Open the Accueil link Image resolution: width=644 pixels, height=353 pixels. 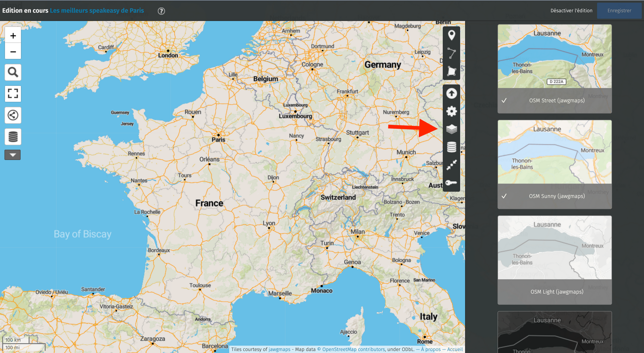click(x=455, y=349)
